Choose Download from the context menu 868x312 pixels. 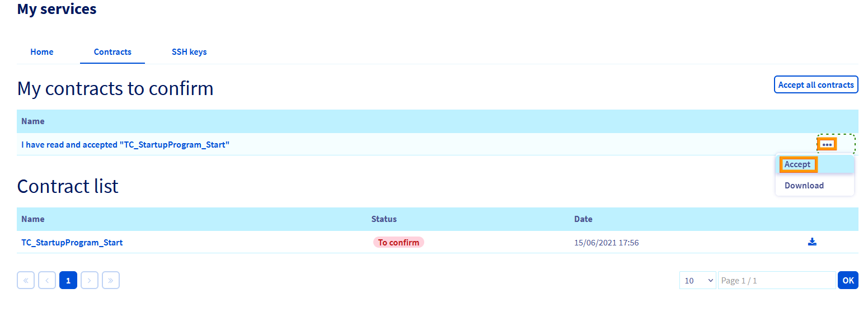point(804,186)
